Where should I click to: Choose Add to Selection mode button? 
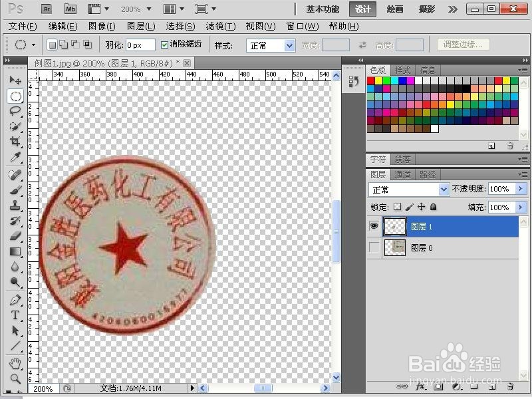click(63, 45)
